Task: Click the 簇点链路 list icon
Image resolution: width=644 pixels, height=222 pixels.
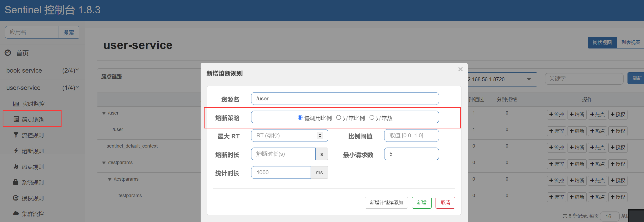Action: click(x=16, y=119)
